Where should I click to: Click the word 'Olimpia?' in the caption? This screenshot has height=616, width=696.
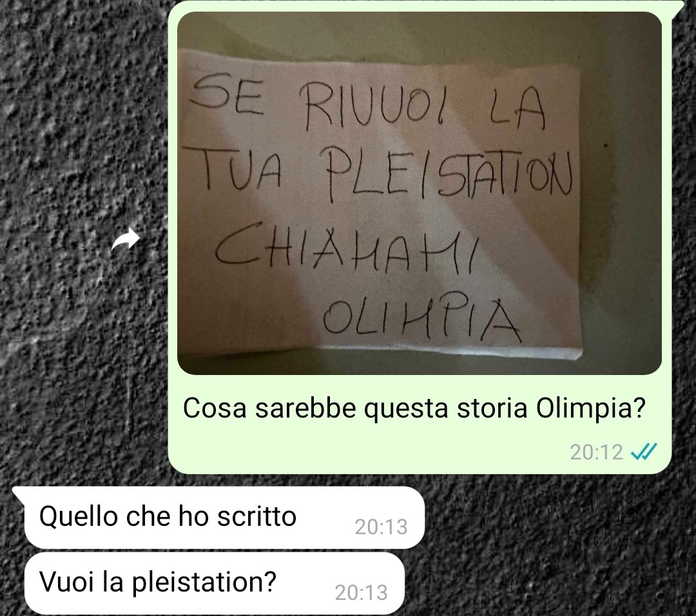[590, 409]
